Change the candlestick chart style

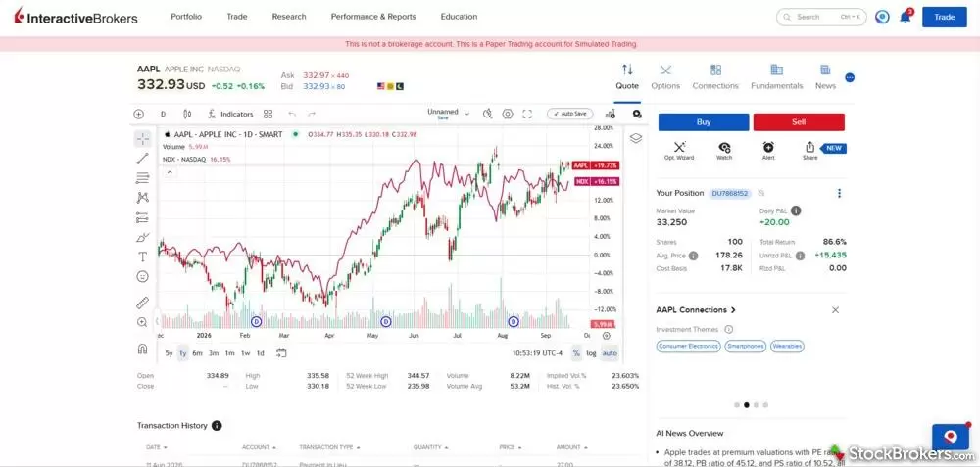(187, 114)
